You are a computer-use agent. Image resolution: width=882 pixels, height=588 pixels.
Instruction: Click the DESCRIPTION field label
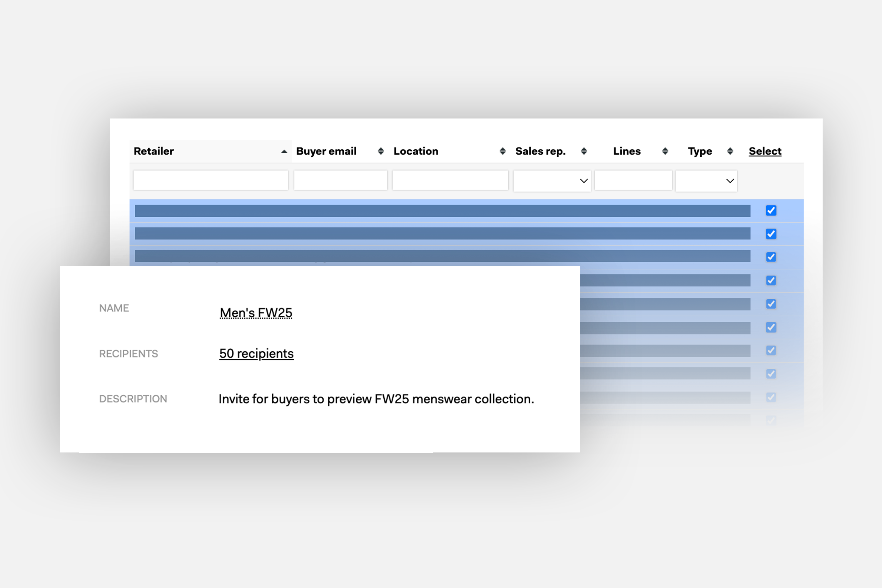coord(133,399)
